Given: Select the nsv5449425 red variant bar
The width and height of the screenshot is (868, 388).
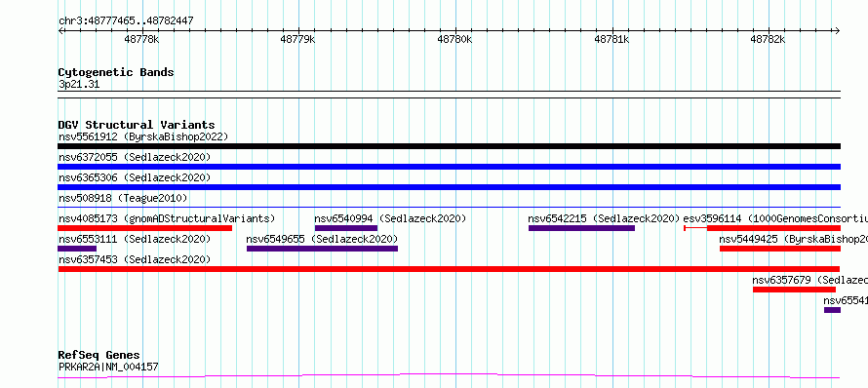Looking at the screenshot, I should (x=780, y=249).
